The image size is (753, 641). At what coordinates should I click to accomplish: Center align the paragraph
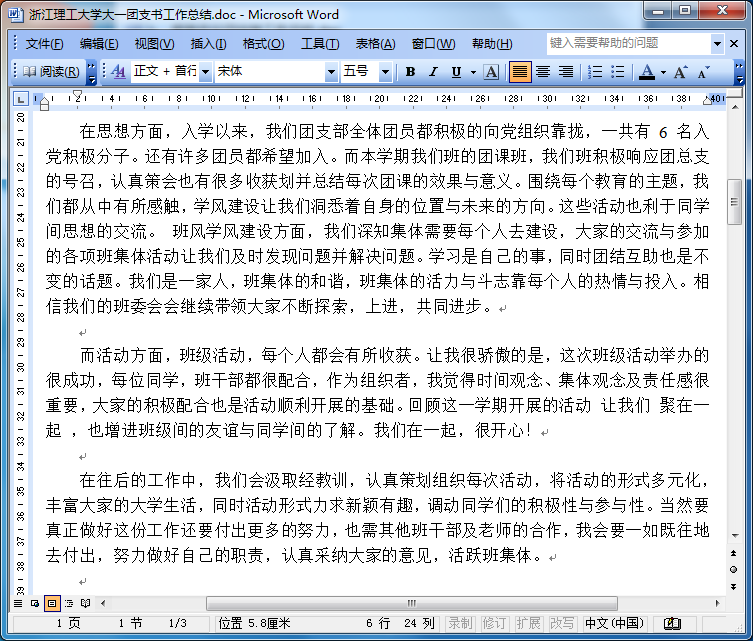543,72
